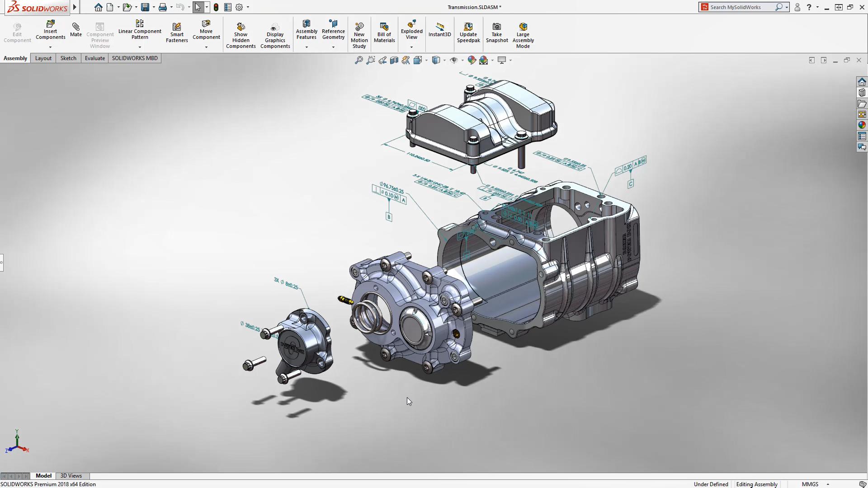Select Zoom to Fit in view toolbar
The image size is (868, 488).
(359, 60)
